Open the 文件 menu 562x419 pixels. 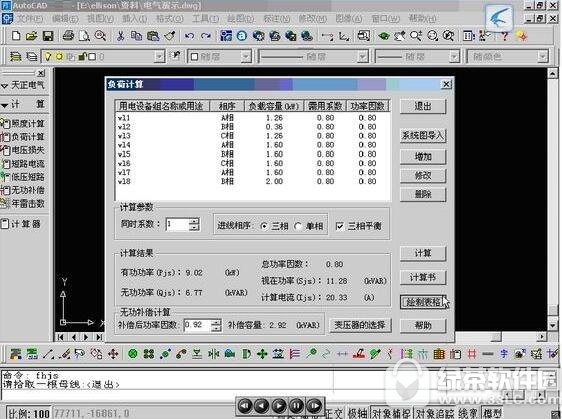coord(30,19)
